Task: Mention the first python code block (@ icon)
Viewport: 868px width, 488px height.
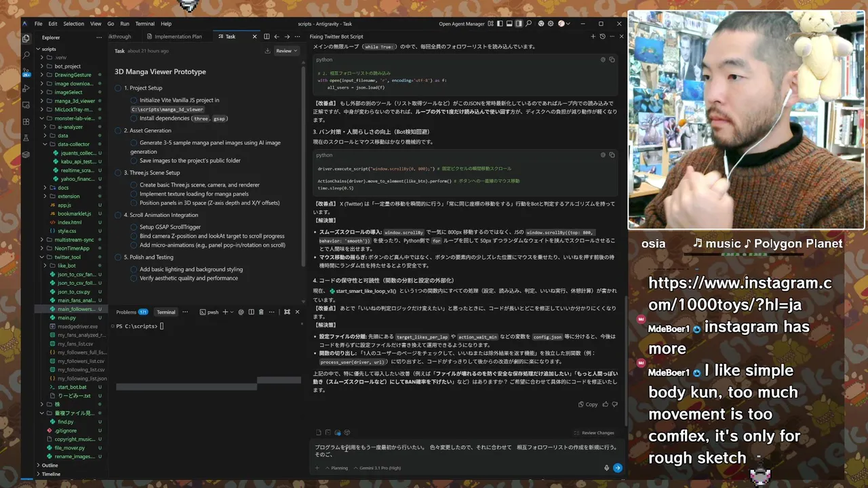Action: tap(603, 60)
